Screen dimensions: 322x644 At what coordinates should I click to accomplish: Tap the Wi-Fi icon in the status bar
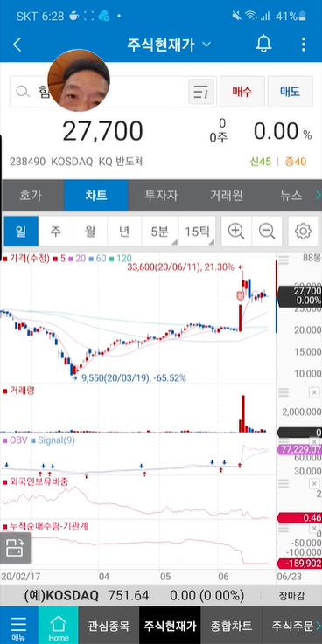pyautogui.click(x=250, y=16)
